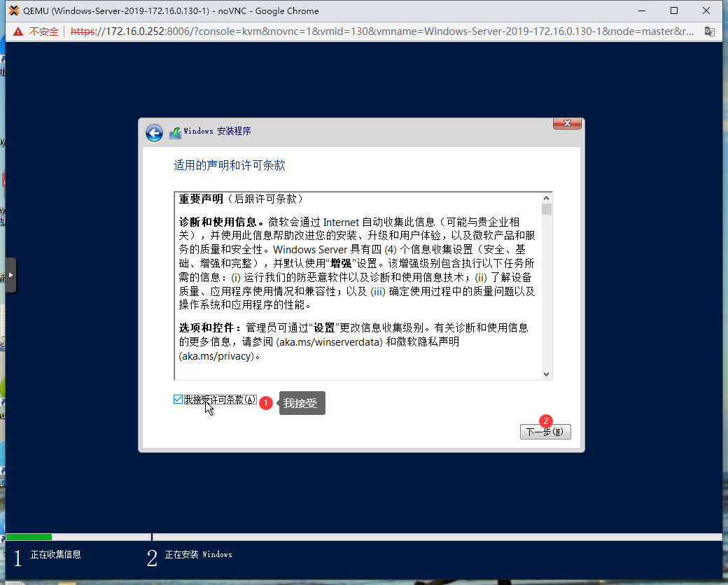The width and height of the screenshot is (728, 585).
Task: Expand the noVNC control panel side handle
Action: pyautogui.click(x=10, y=275)
